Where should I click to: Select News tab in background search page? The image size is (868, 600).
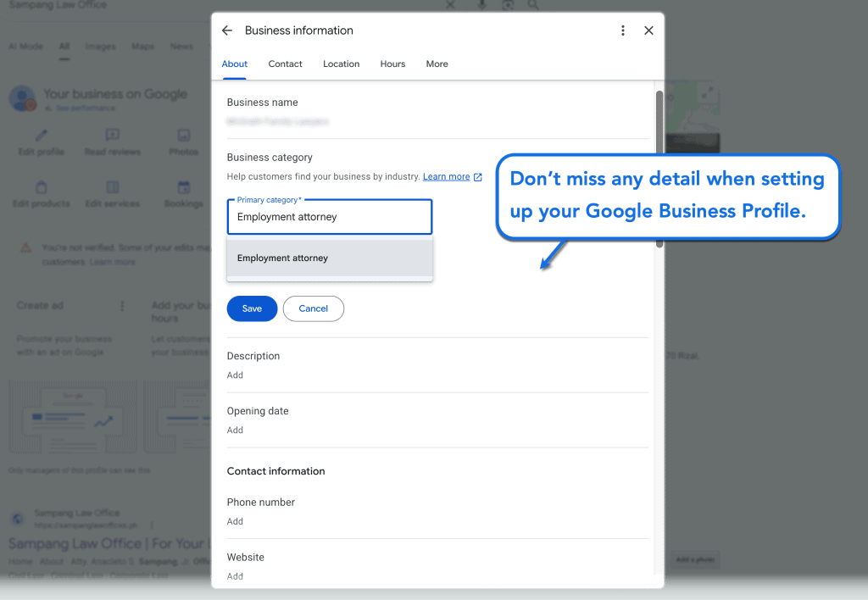coord(181,47)
